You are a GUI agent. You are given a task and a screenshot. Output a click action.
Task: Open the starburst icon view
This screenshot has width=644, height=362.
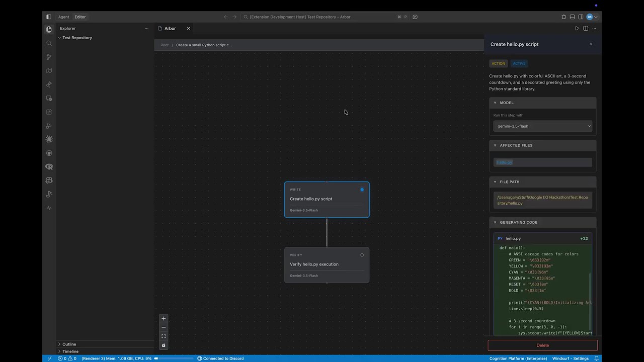coord(49,139)
